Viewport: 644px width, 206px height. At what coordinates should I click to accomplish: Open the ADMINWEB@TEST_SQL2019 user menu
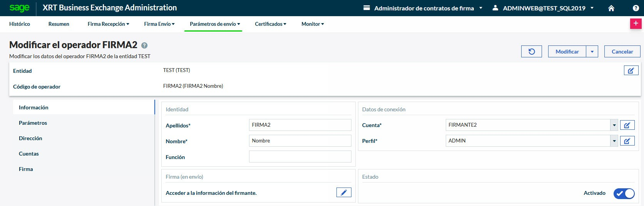(x=544, y=8)
